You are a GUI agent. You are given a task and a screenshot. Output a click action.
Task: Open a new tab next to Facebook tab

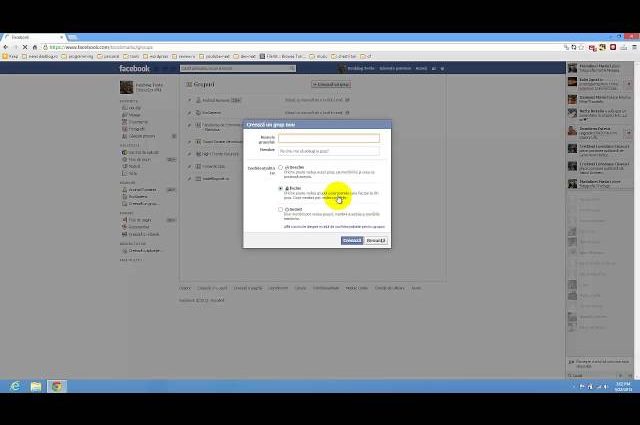(73, 37)
